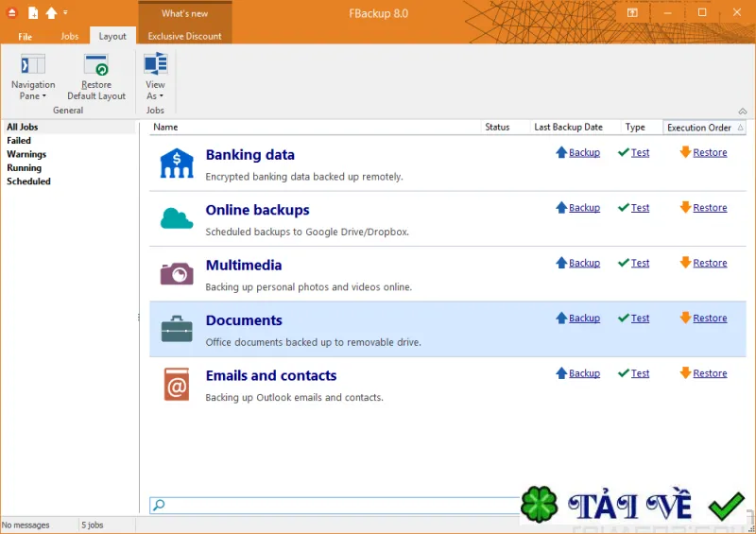Click Backup link for Banking data
This screenshot has height=534, width=756.
584,152
